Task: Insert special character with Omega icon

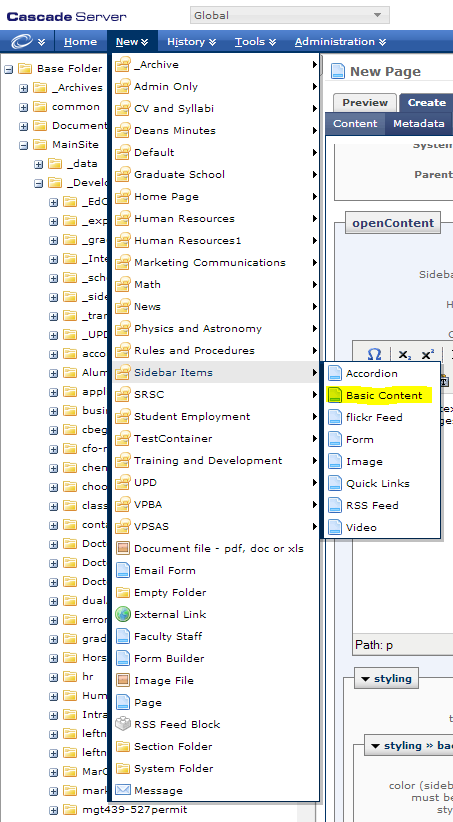Action: point(374,354)
